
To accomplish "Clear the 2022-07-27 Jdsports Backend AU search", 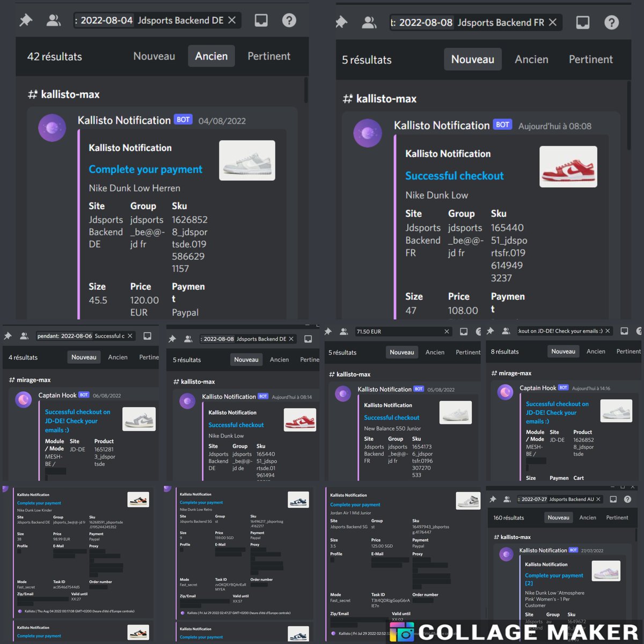I will click(x=598, y=499).
